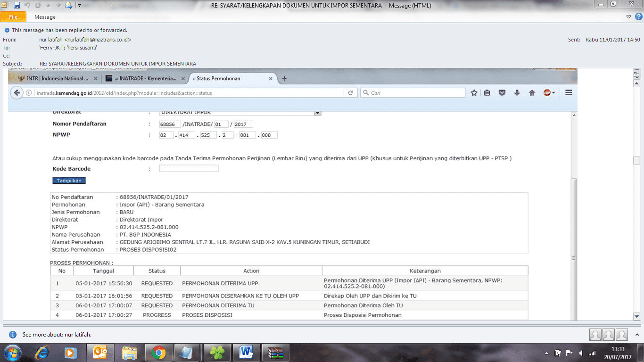This screenshot has height=362, width=644.
Task: Click the Reply All envelope icon in title bar
Action: coord(68,5)
